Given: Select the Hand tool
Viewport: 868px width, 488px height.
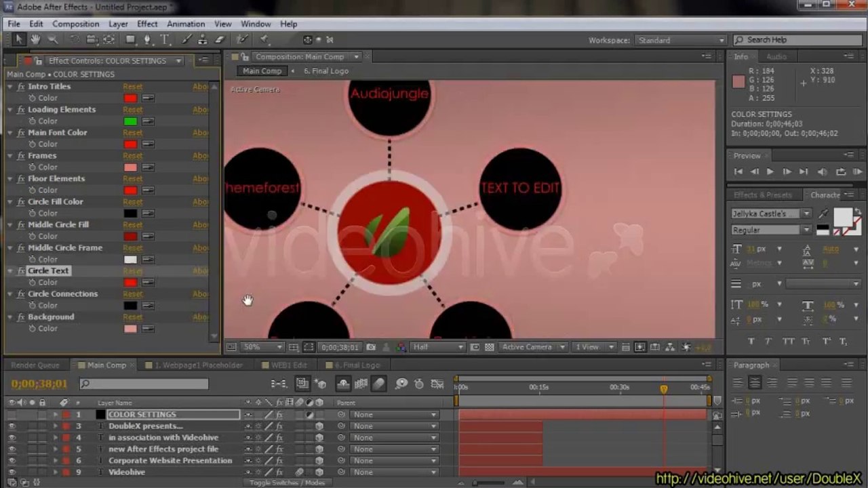Looking at the screenshot, I should tap(35, 39).
